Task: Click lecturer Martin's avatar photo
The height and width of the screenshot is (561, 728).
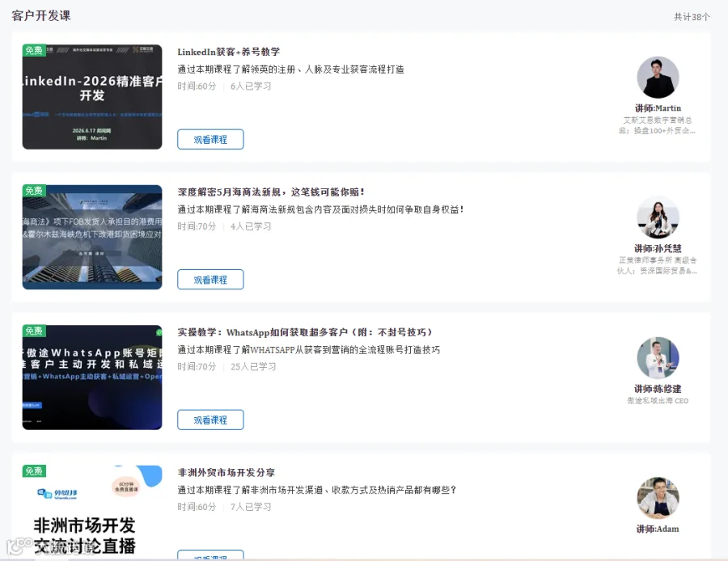Action: 658,78
